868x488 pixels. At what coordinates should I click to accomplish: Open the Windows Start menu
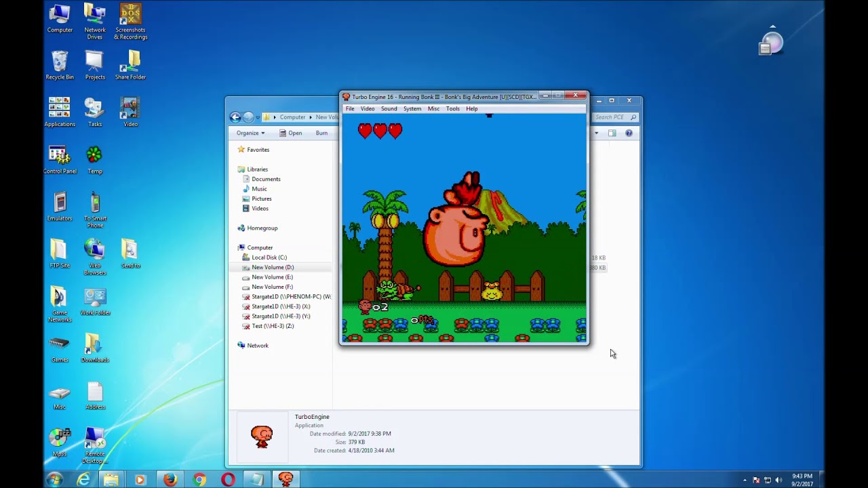click(x=55, y=479)
